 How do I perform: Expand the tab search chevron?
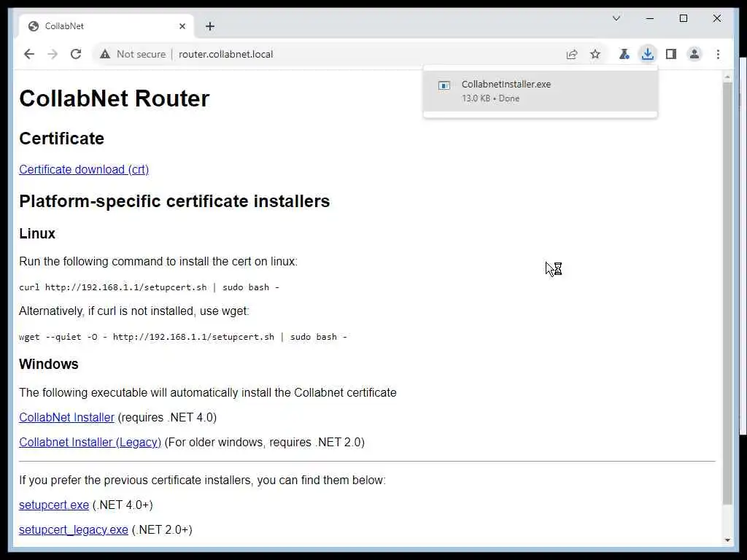pos(616,18)
